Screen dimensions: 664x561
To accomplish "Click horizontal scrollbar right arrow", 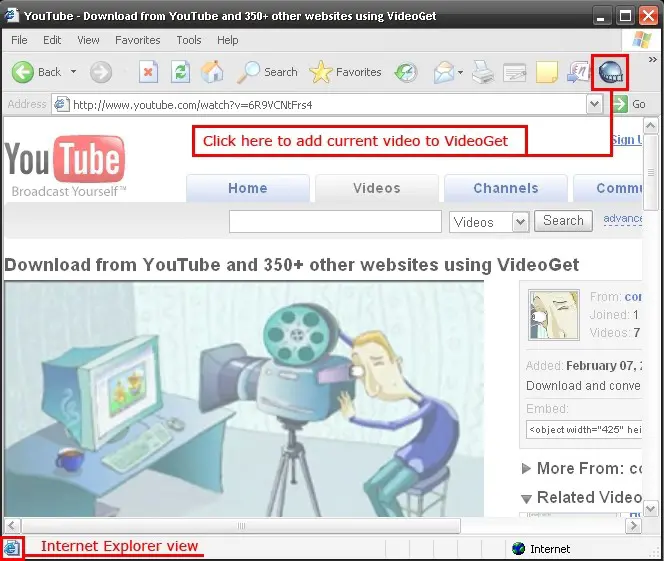I will [633, 526].
